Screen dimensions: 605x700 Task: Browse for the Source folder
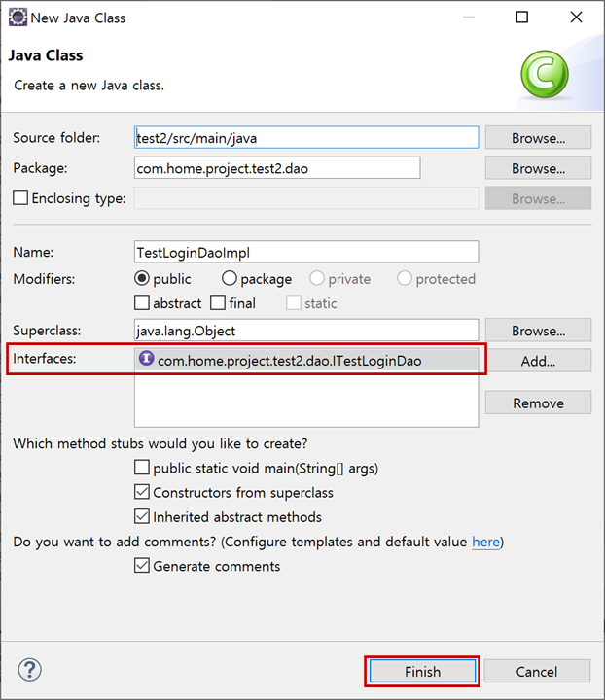pos(538,137)
